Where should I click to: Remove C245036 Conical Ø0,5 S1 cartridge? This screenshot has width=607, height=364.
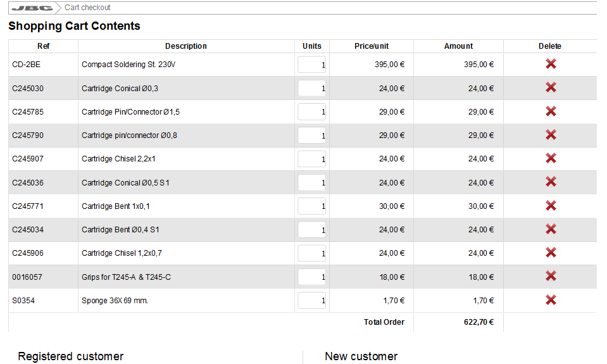(551, 182)
